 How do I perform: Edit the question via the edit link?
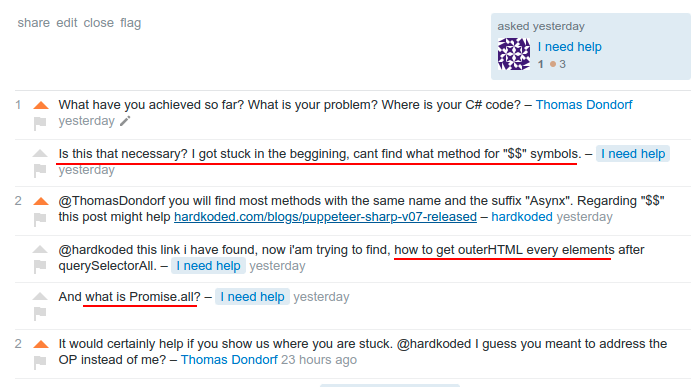[67, 23]
